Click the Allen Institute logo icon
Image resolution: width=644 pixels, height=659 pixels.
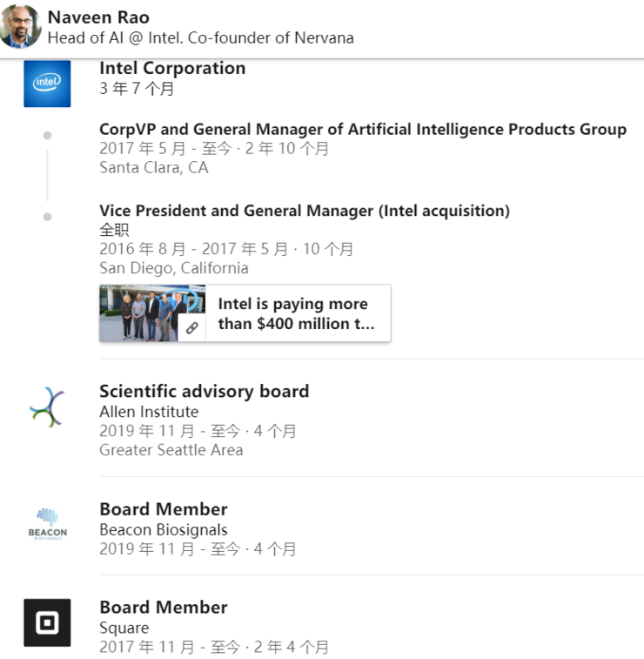coord(47,407)
